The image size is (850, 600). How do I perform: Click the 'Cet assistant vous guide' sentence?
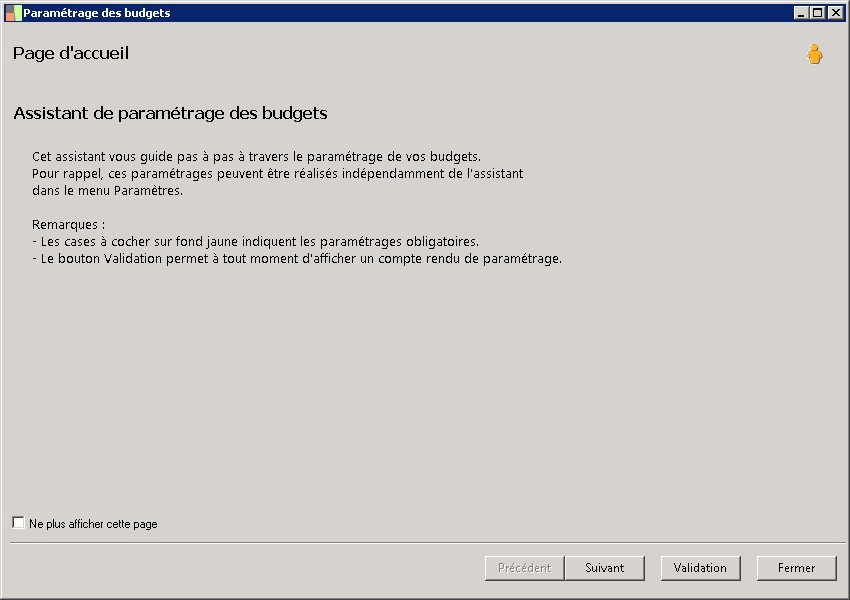(x=256, y=157)
